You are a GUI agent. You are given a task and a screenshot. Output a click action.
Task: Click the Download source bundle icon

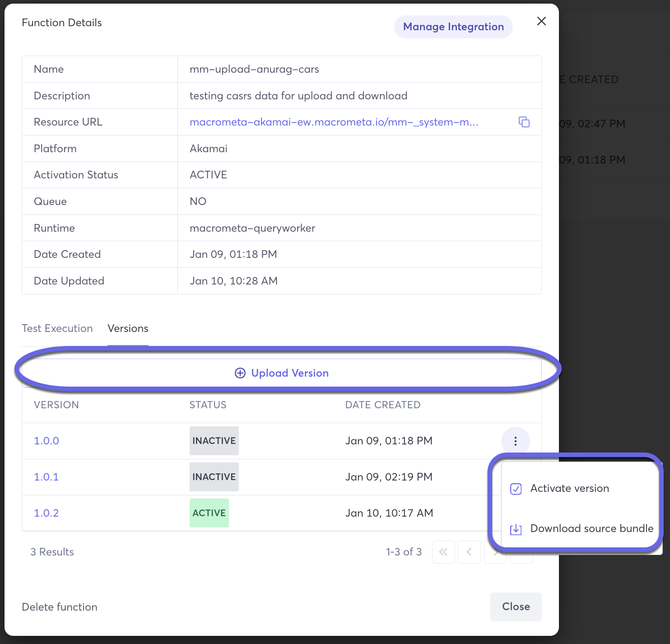pos(516,529)
